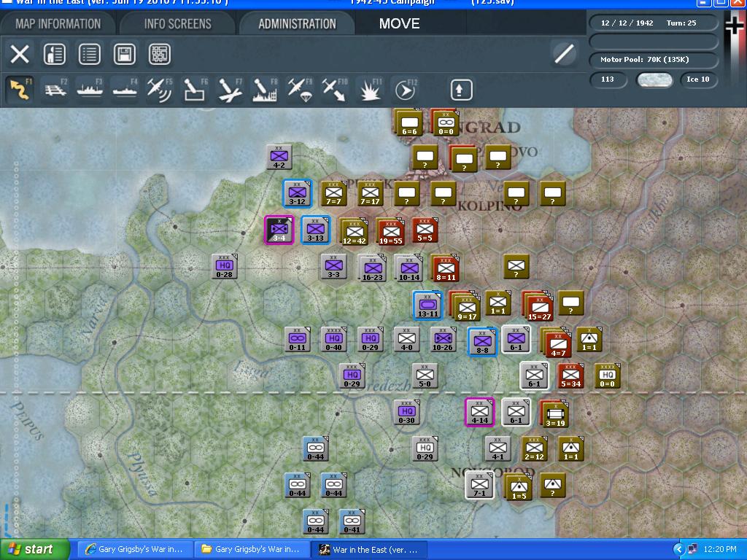Select the blue-bordered unit labeled 8-8
This screenshot has height=560, width=747.
482,342
